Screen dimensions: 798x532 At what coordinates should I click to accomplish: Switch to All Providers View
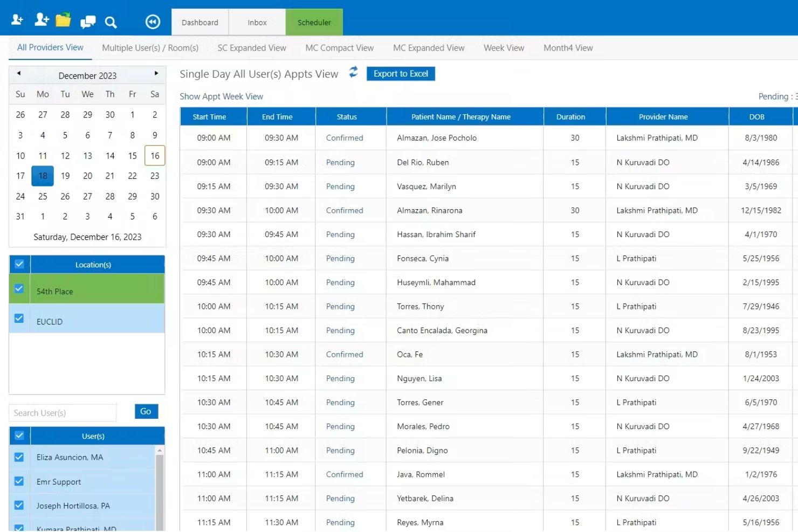[x=50, y=47]
